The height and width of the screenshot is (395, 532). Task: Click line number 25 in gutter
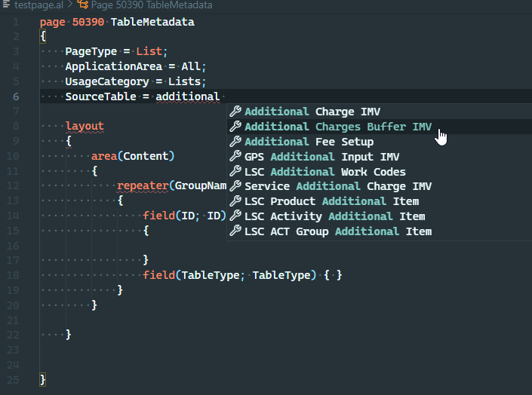[x=13, y=380]
